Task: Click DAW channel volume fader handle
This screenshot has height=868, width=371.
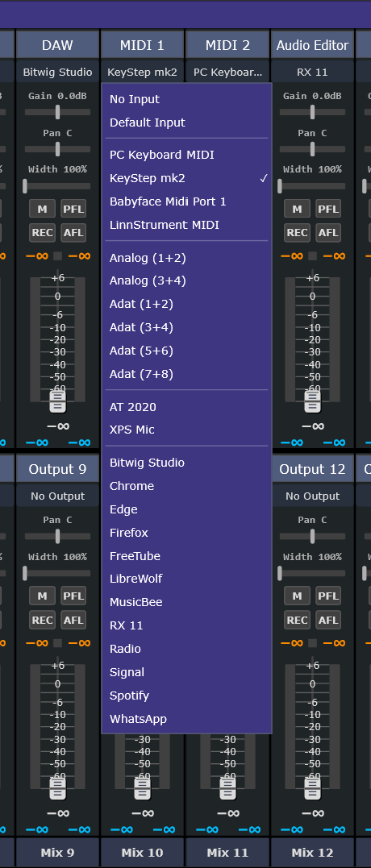Action: pyautogui.click(x=57, y=401)
